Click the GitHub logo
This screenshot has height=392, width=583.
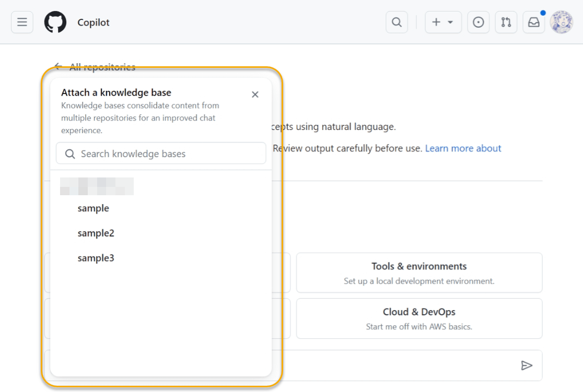(56, 22)
